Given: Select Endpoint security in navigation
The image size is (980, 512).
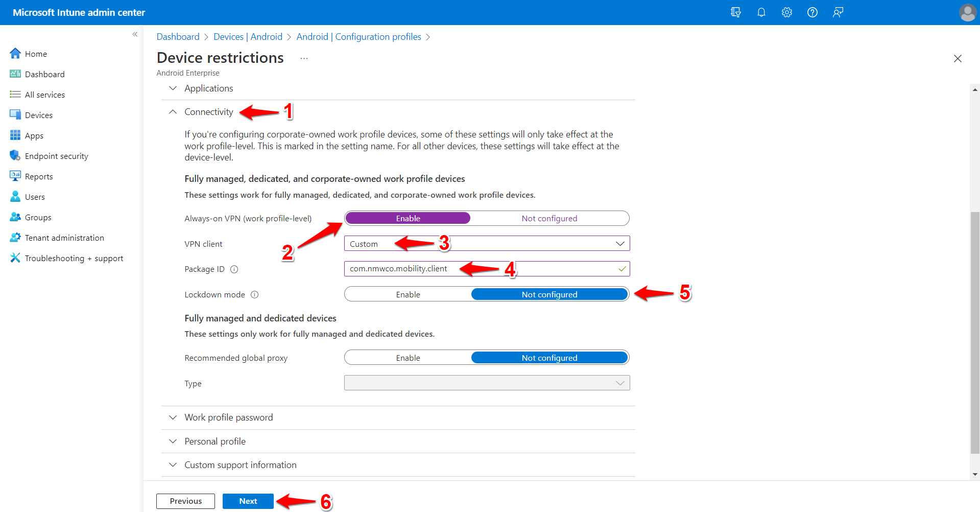Looking at the screenshot, I should click(x=56, y=155).
